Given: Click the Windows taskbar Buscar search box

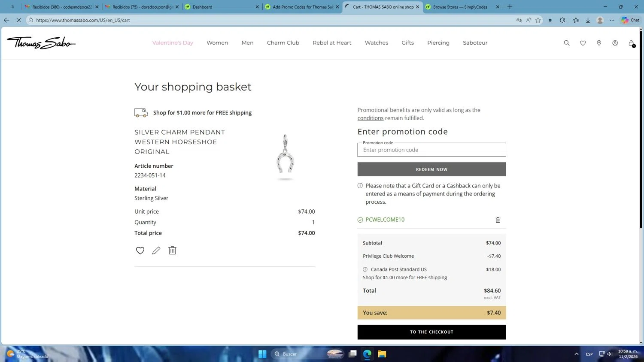Looking at the screenshot, I should point(307,354).
